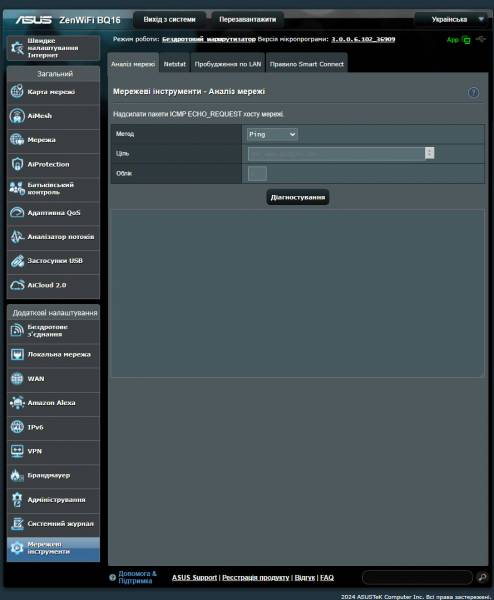
Task: Expand the Метод Ping dropdown
Action: point(272,134)
